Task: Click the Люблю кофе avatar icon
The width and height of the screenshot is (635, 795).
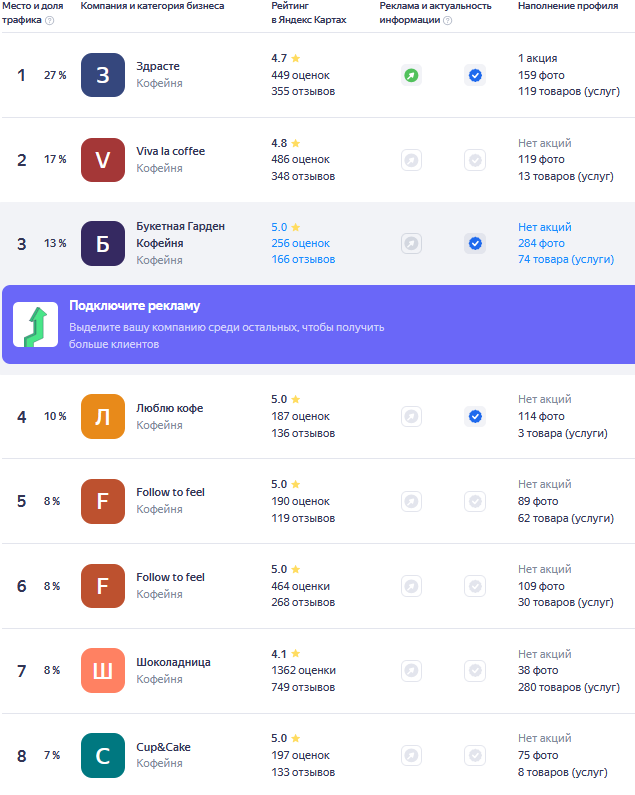Action: (x=102, y=417)
